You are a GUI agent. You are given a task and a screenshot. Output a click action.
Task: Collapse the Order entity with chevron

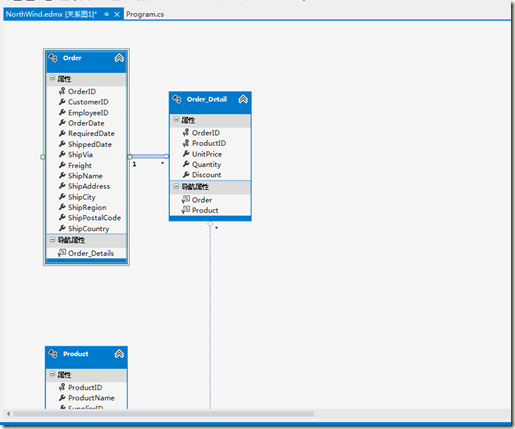coord(119,58)
